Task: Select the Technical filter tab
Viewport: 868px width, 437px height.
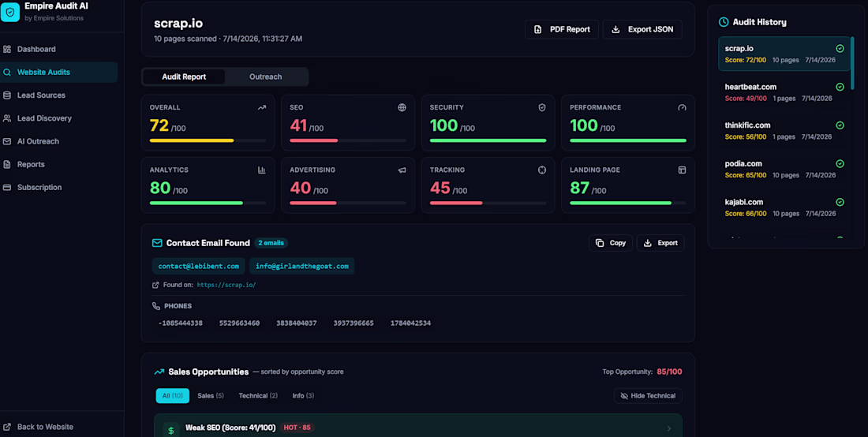Action: point(258,395)
